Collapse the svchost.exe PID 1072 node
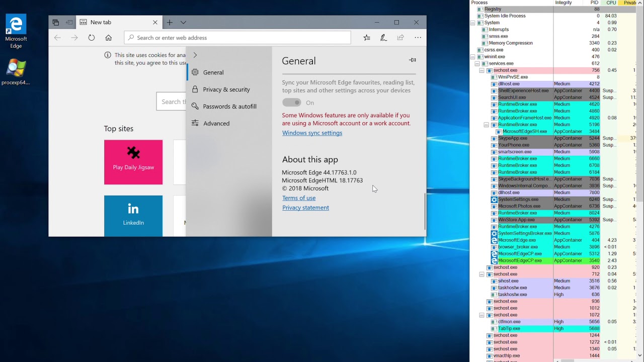Image resolution: width=644 pixels, height=362 pixels. point(481,315)
